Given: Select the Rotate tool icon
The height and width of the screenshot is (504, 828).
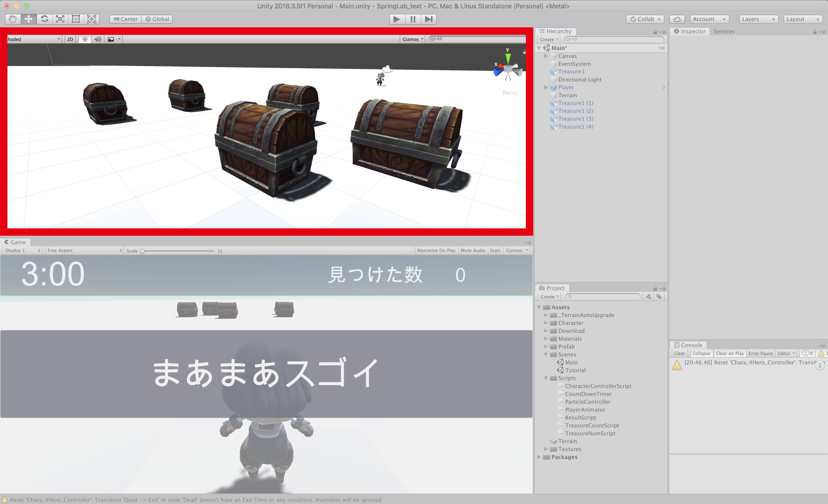Looking at the screenshot, I should [44, 19].
